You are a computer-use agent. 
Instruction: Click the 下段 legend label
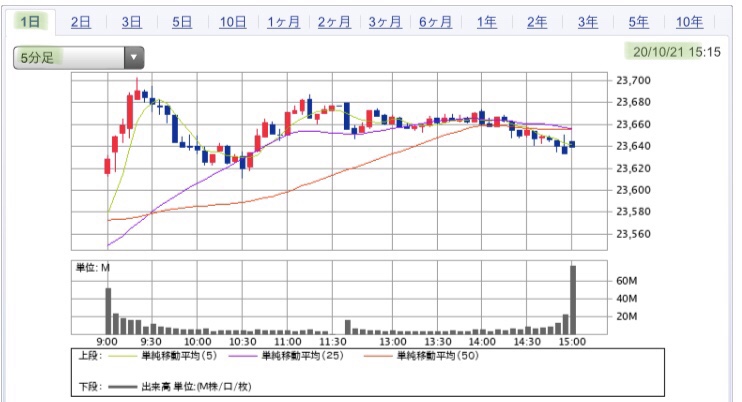tap(90, 386)
